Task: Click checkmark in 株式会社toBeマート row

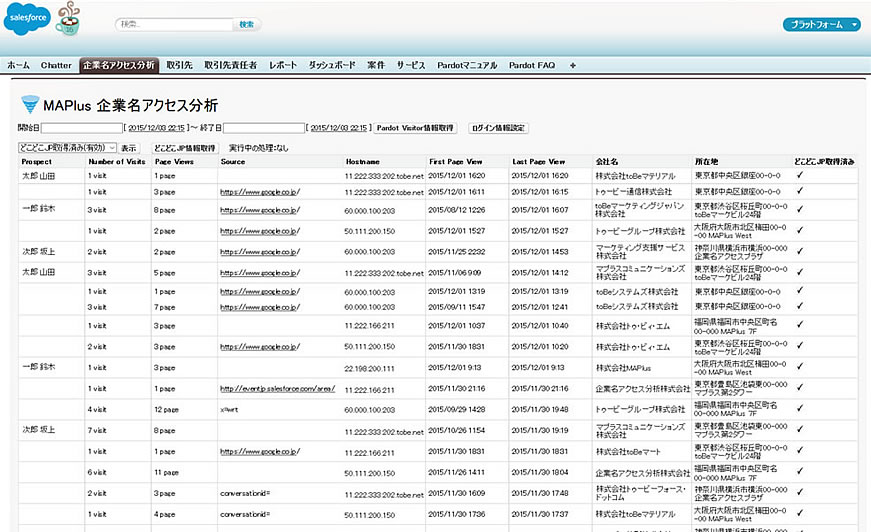Action: click(x=800, y=450)
